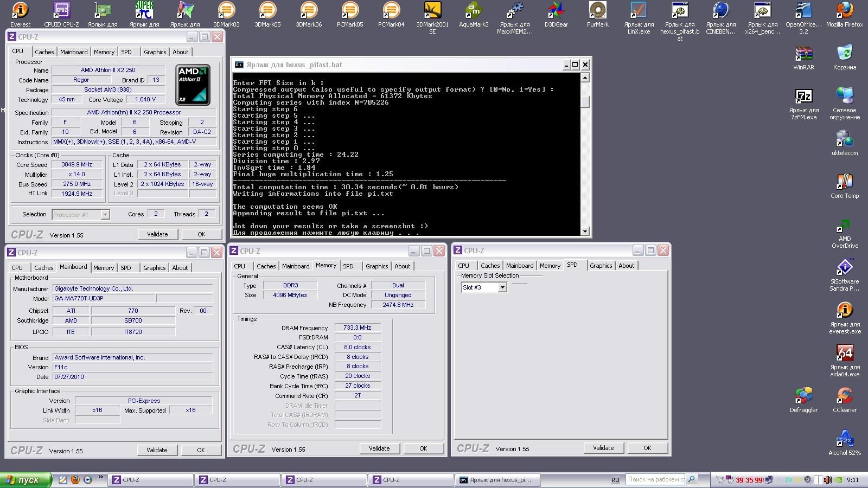Image resolution: width=868 pixels, height=488 pixels.
Task: Open the Mozilla Firefox desktop icon
Action: (x=845, y=14)
